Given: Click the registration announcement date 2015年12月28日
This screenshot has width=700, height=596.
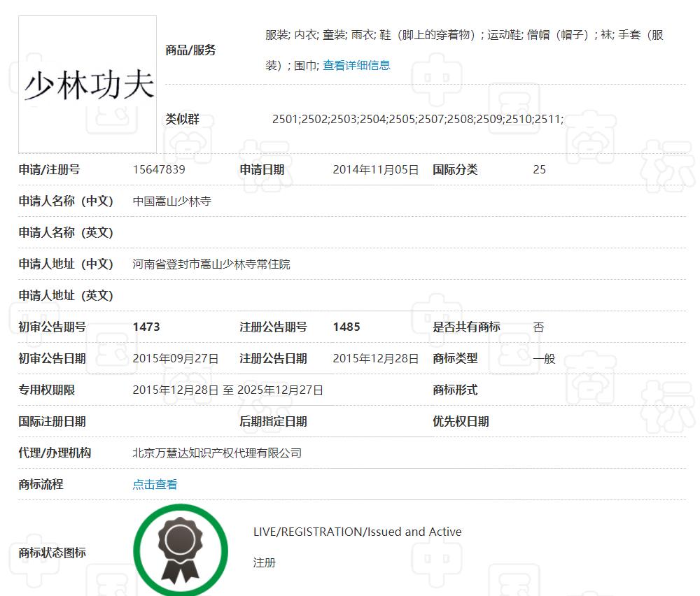Looking at the screenshot, I should (375, 358).
